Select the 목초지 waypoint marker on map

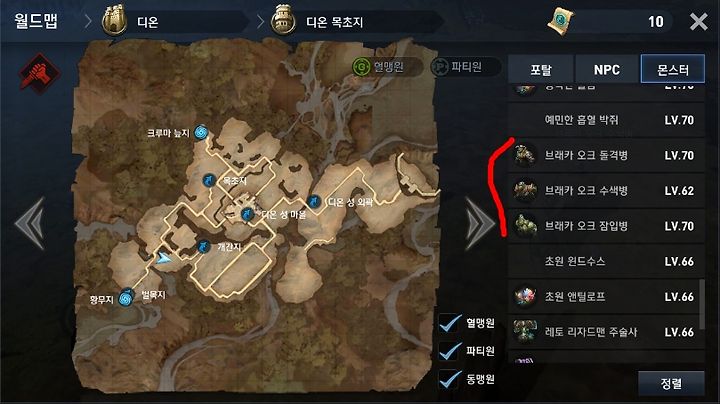209,180
